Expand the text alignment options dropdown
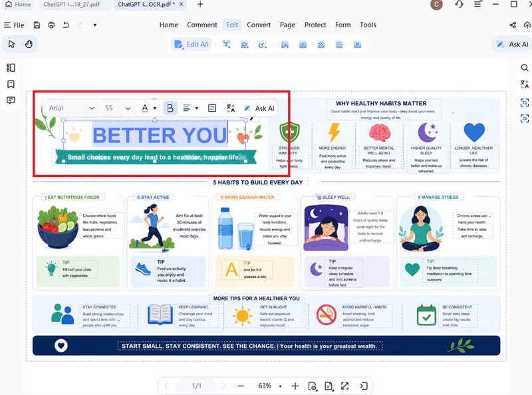Viewport: 532px width, 395px height. click(x=195, y=107)
